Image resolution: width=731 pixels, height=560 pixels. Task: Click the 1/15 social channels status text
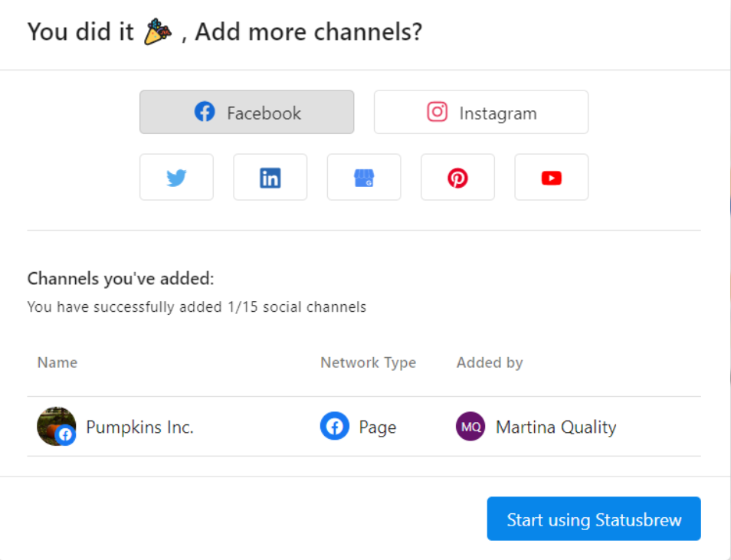pyautogui.click(x=197, y=306)
